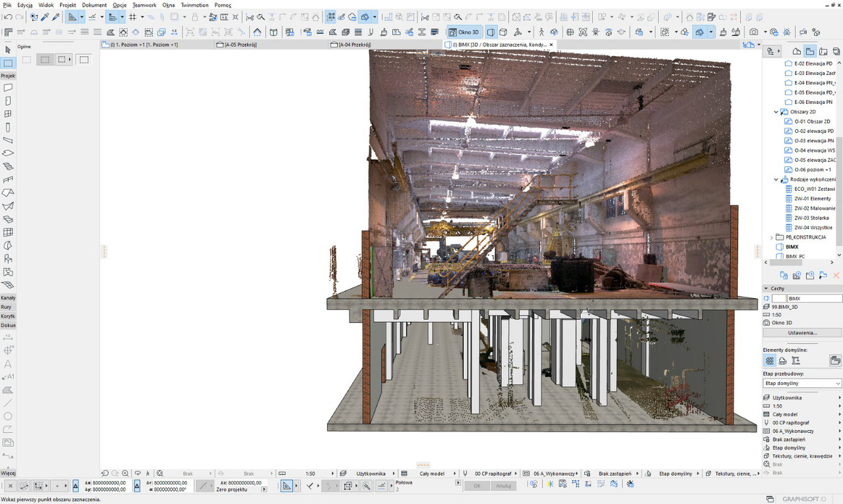This screenshot has width=843, height=504.
Task: Click the Ustawienia... button
Action: (x=802, y=333)
